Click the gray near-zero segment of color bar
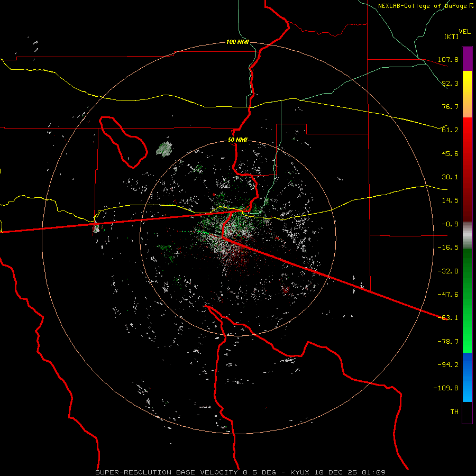Viewport: 476px width, 476px height. click(467, 235)
